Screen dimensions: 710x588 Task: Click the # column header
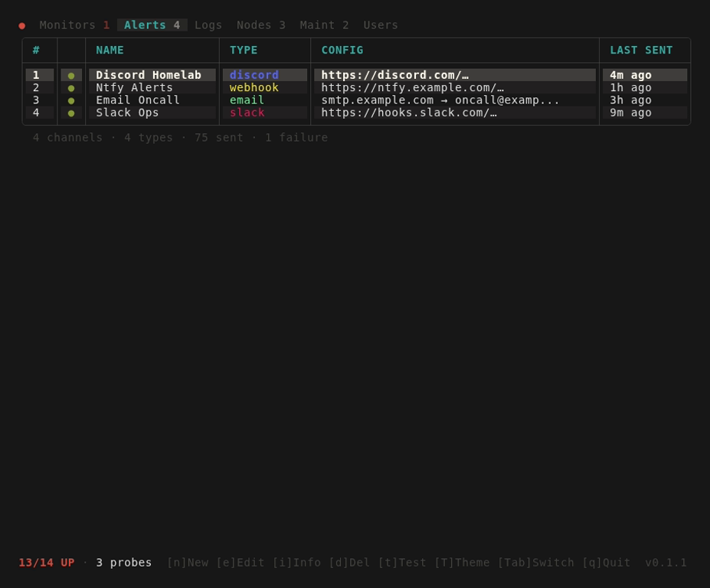(36, 51)
